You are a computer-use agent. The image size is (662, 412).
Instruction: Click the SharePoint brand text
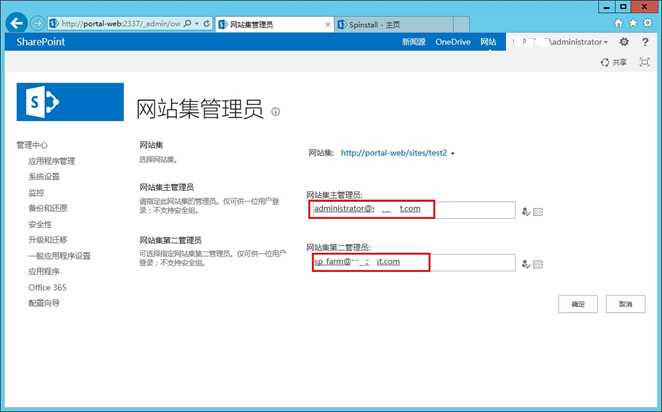click(41, 42)
